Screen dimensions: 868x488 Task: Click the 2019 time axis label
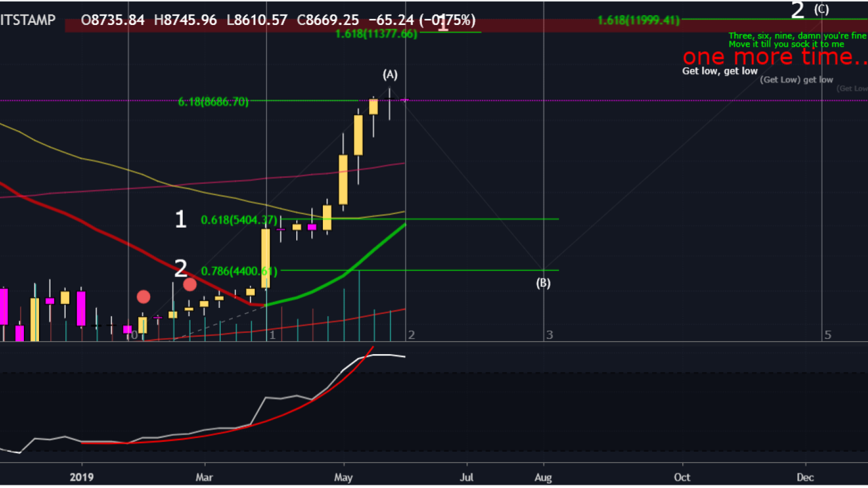pos(82,477)
